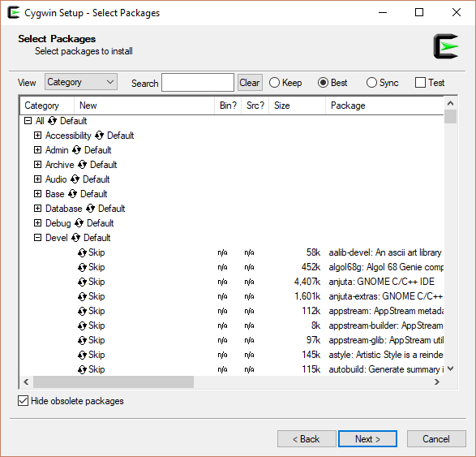Click the cycle icon next to aalib-devel Skip
Viewport: 476px width, 457px height.
click(82, 252)
